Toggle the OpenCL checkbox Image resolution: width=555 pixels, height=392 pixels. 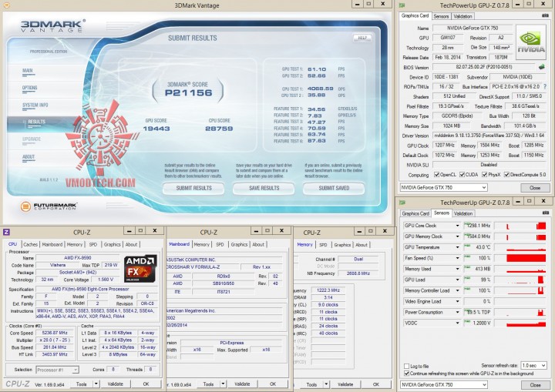(436, 174)
